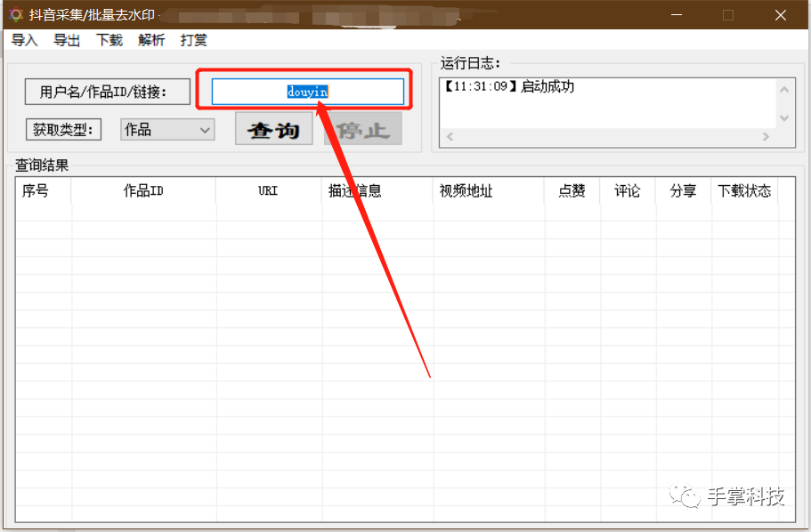Click the URI column header
This screenshot has height=532, width=811.
(x=269, y=190)
